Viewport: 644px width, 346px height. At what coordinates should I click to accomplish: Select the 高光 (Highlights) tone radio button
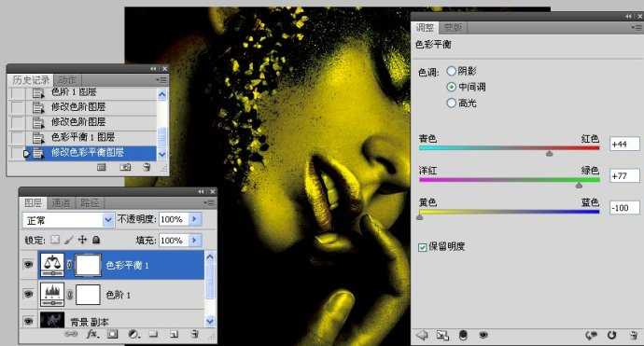point(452,103)
